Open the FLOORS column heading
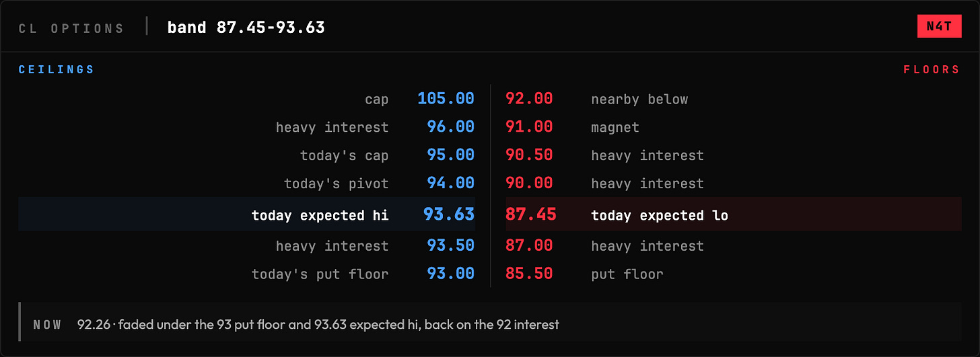The height and width of the screenshot is (357, 980). point(932,70)
